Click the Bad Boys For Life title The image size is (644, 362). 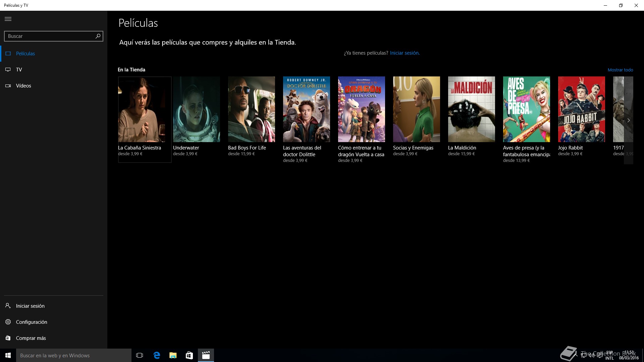click(247, 148)
